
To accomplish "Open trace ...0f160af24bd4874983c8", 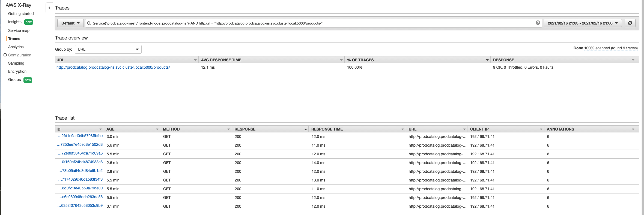I will [80, 162].
